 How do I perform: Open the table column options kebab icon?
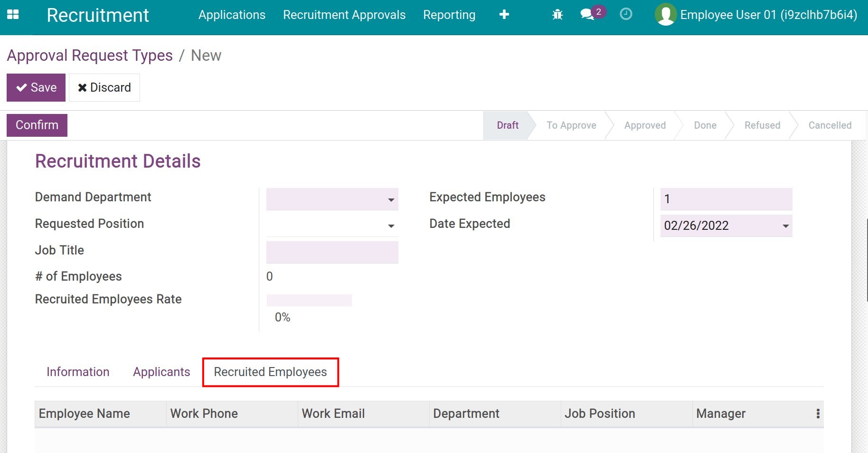[818, 414]
